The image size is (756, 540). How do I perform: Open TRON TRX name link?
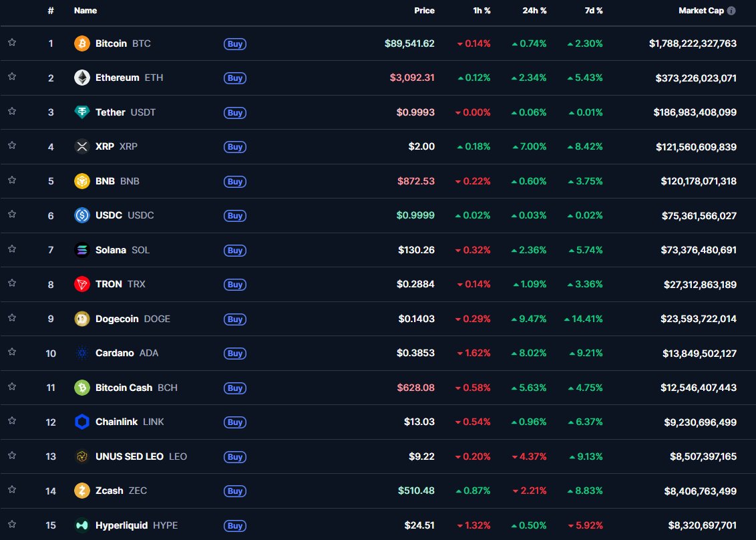(120, 284)
